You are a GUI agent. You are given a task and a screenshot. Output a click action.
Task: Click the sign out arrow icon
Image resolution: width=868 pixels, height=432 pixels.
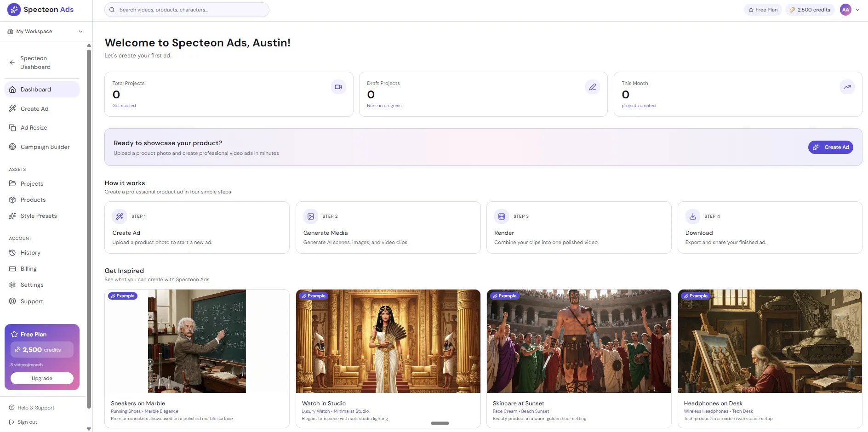[x=11, y=422]
